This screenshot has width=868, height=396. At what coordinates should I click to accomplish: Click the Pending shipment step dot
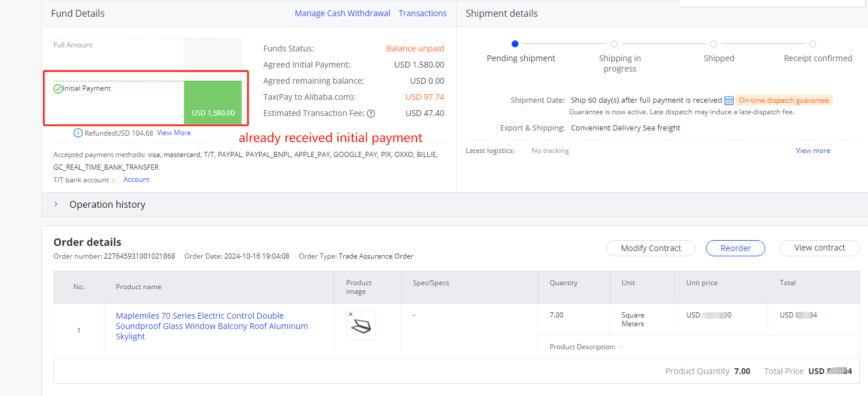click(x=515, y=44)
